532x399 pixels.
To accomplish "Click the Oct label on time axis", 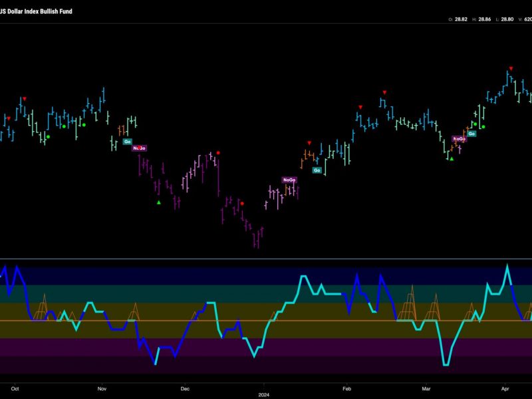I will coord(15,389).
